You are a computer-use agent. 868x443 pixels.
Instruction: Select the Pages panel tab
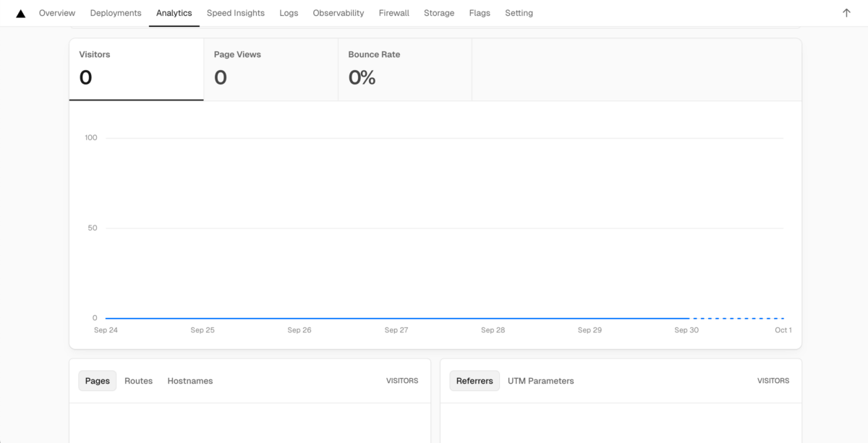coord(98,381)
